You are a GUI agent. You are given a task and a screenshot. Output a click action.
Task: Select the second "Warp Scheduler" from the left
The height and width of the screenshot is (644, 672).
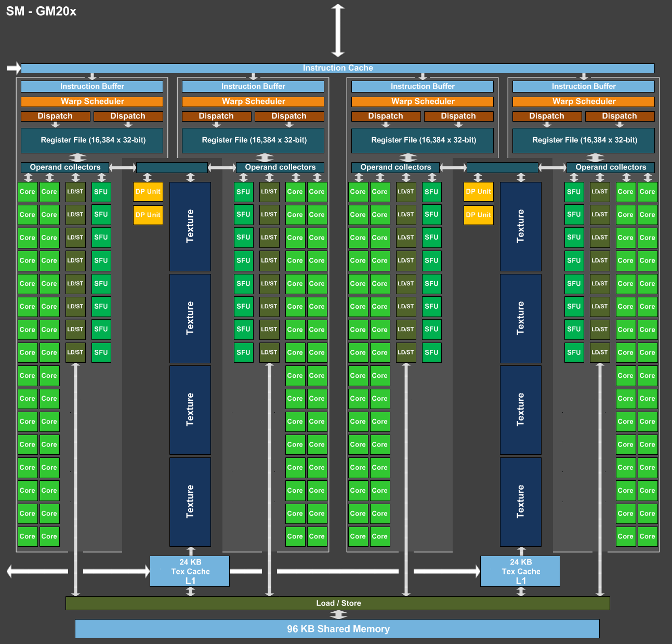[253, 102]
